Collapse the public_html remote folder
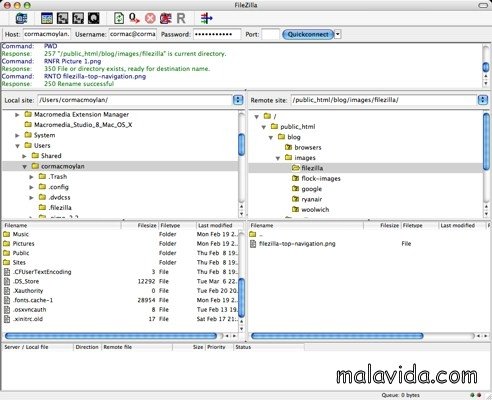Screen dimensions: 492x400 (264, 127)
